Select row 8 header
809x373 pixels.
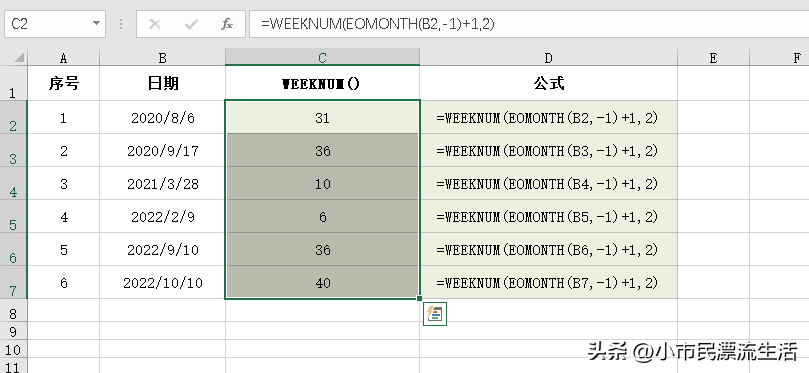click(x=13, y=314)
